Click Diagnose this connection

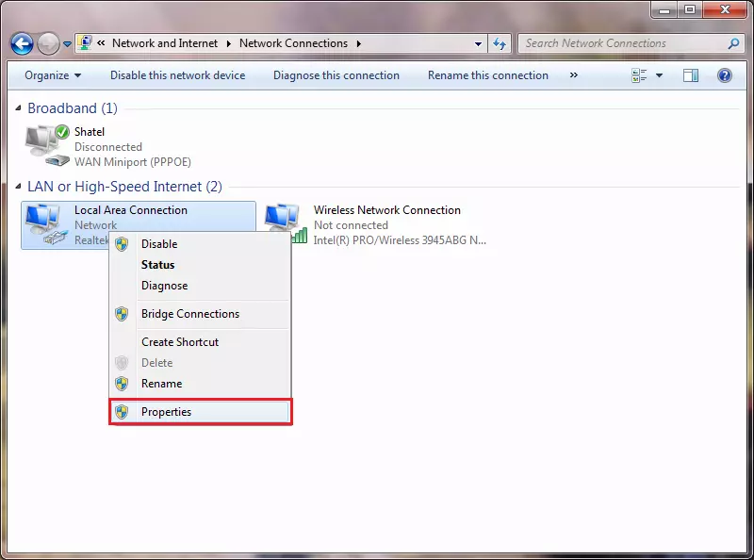coord(336,75)
